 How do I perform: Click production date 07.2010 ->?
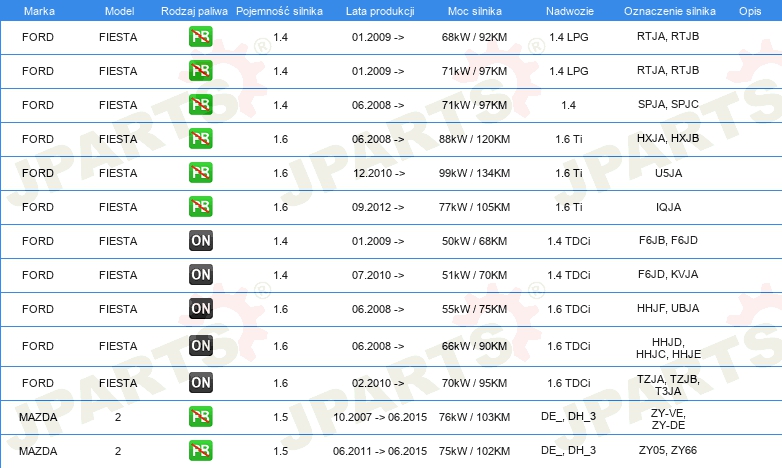pyautogui.click(x=378, y=275)
